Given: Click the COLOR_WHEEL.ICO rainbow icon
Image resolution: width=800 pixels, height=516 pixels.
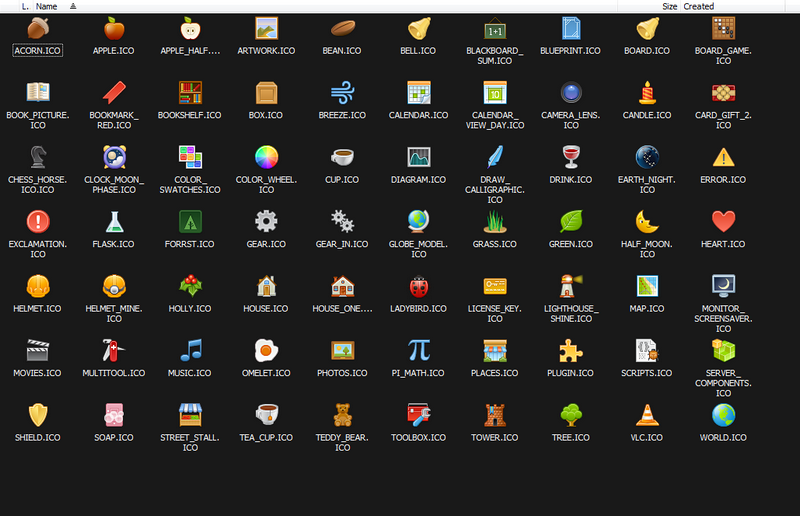Looking at the screenshot, I should pyautogui.click(x=265, y=157).
